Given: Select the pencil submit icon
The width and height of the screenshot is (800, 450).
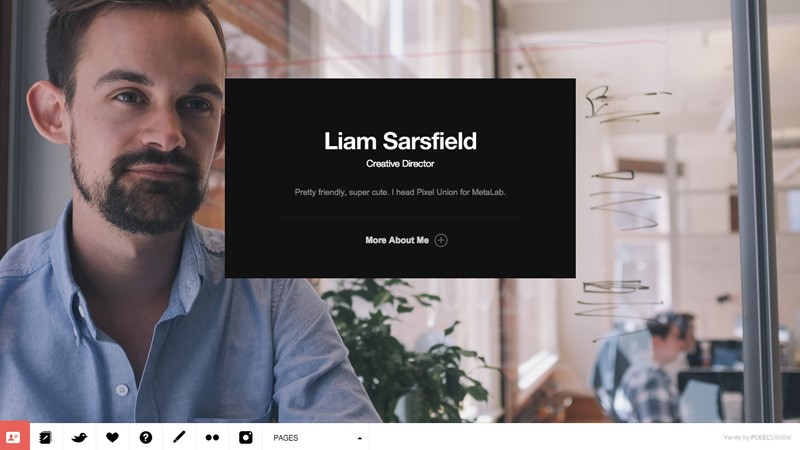Looking at the screenshot, I should (179, 437).
